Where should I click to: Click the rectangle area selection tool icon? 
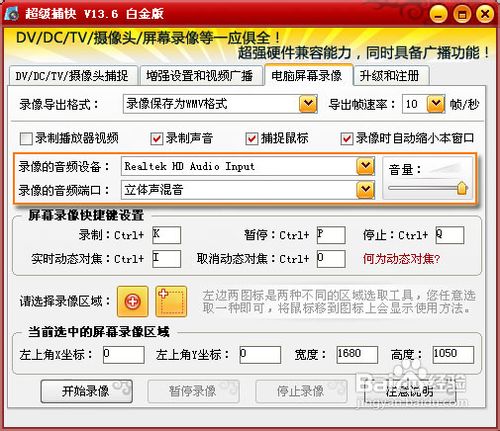coord(171,302)
